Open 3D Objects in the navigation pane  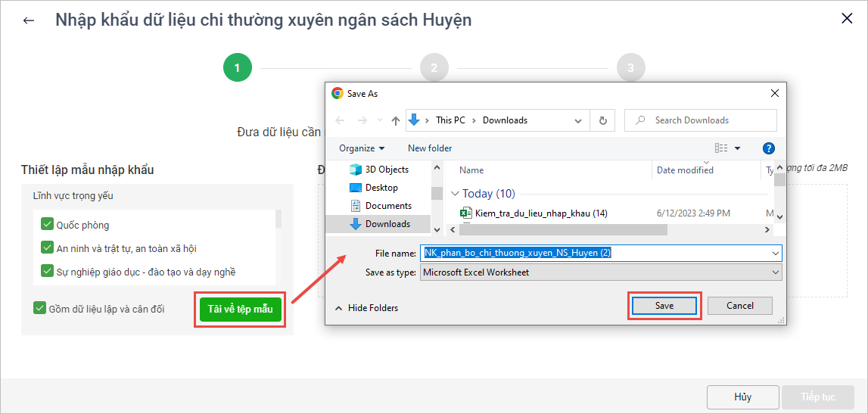point(386,170)
